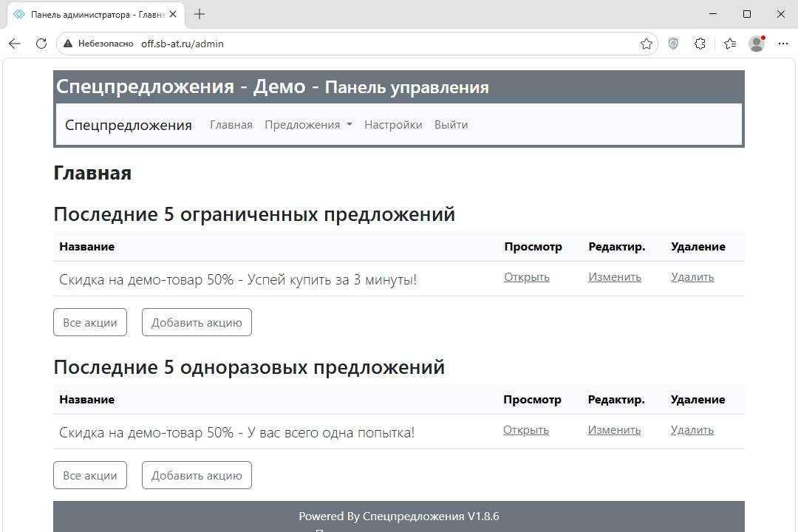798x532 pixels.
Task: Open a new browser tab
Action: coord(199,14)
